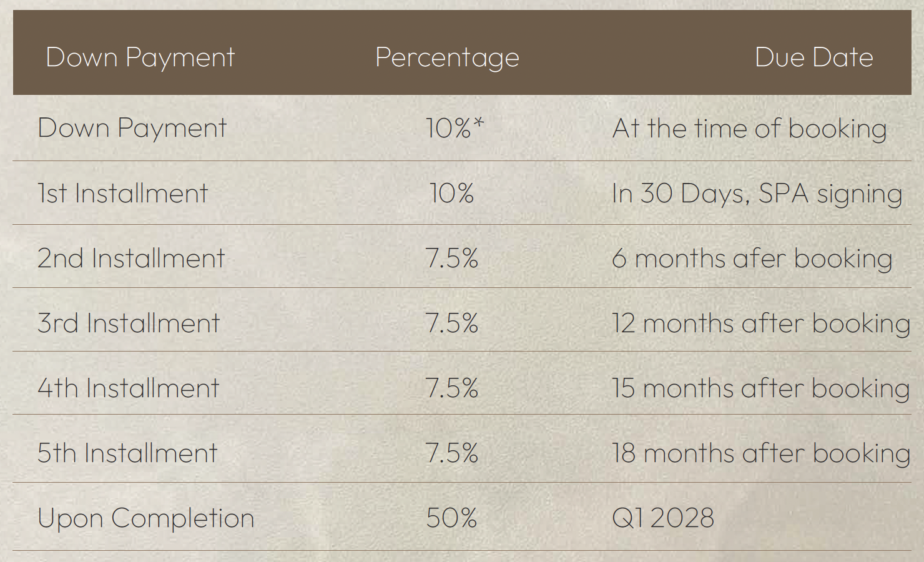Select "15 months after booking" due date
Image resolution: width=924 pixels, height=562 pixels.
click(x=760, y=388)
